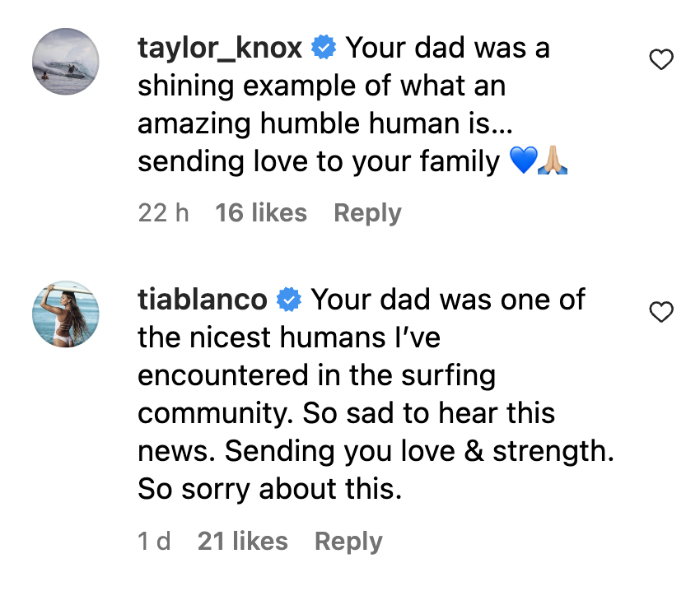700x591 pixels.
Task: Click the line "encountered in the surfing"
Action: (316, 376)
